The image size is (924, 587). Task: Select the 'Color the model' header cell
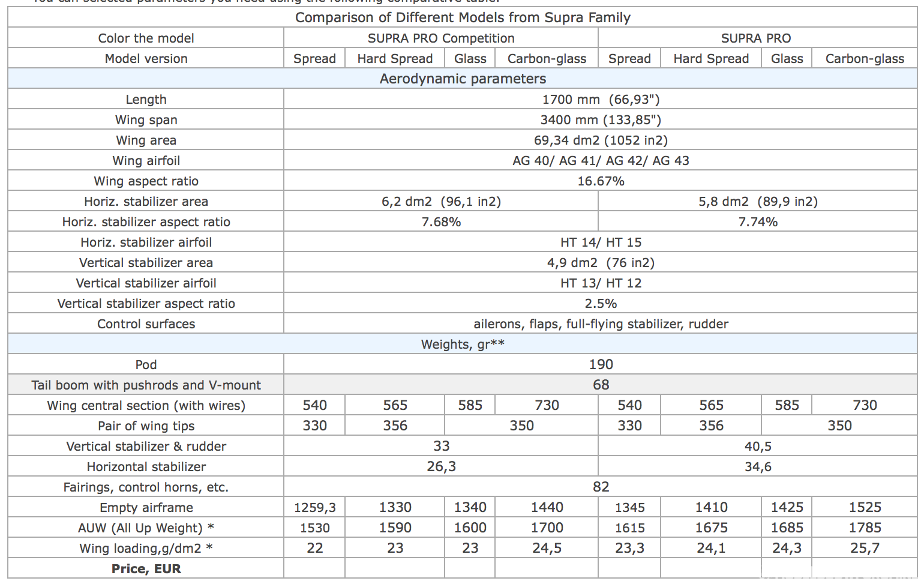tap(146, 38)
